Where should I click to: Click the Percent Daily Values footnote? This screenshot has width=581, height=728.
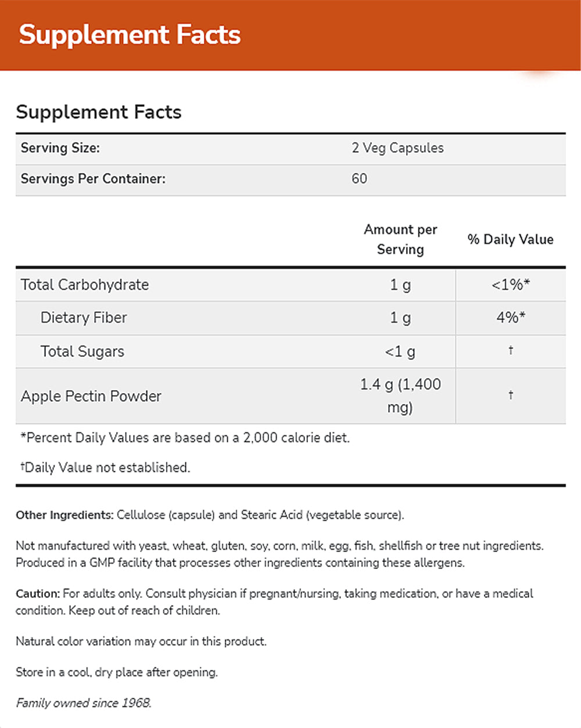(185, 438)
